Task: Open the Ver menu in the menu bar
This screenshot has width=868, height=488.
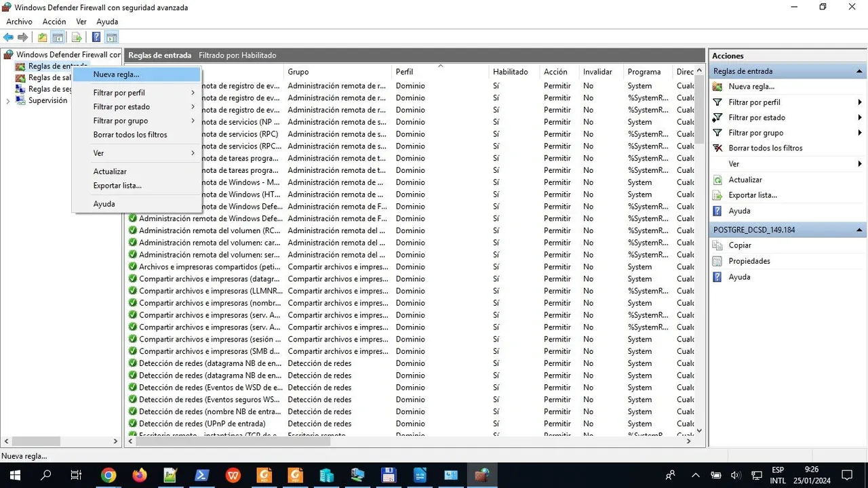Action: pos(81,22)
